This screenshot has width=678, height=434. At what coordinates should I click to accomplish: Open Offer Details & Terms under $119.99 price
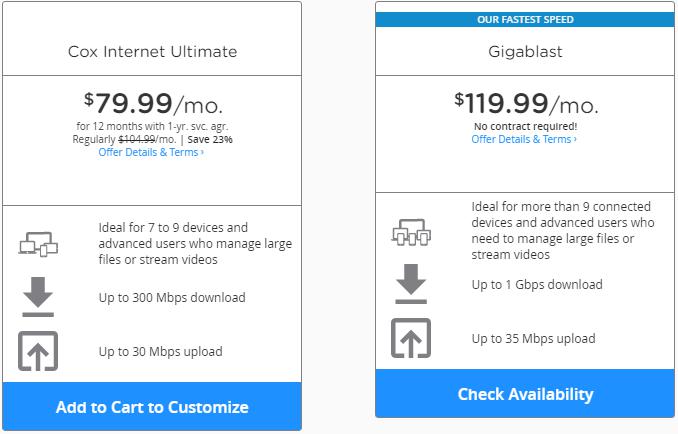pyautogui.click(x=524, y=139)
